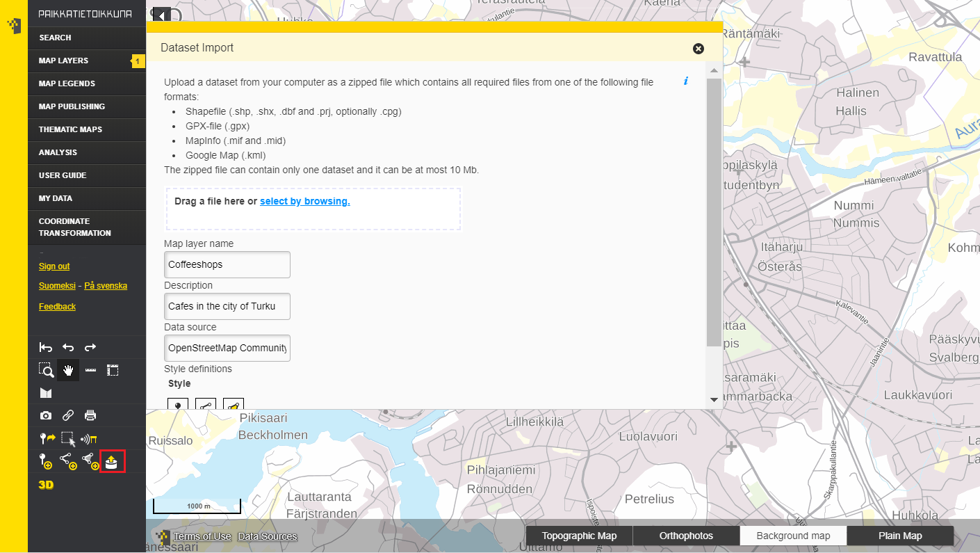Add a point feature with pin-plus tool

click(x=46, y=461)
